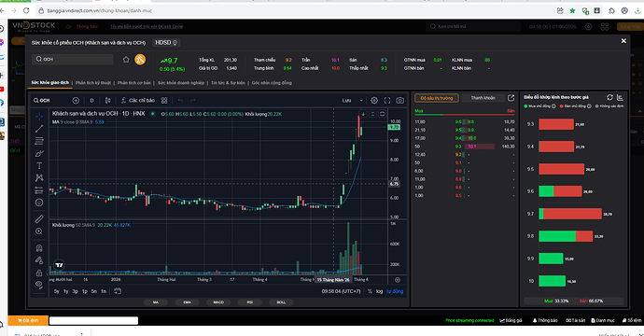644x336 pixels.
Task: Add EMA indicator chip below chart
Action: [x=188, y=301]
